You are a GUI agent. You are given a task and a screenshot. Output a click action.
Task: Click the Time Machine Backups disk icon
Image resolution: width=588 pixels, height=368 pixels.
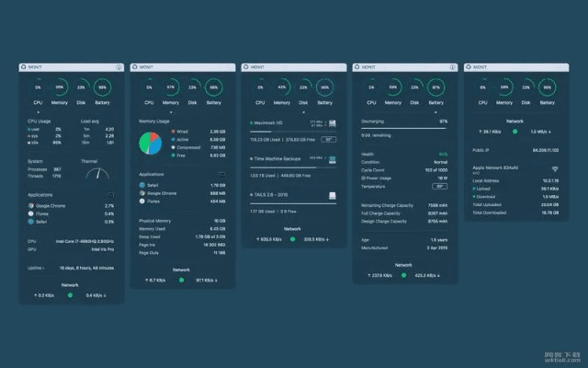tap(332, 160)
